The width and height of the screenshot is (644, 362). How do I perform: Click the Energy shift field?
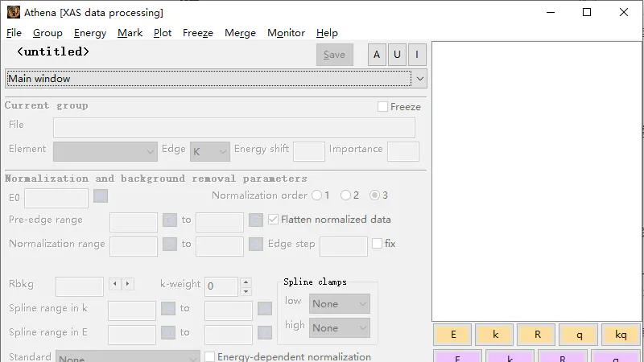(309, 151)
